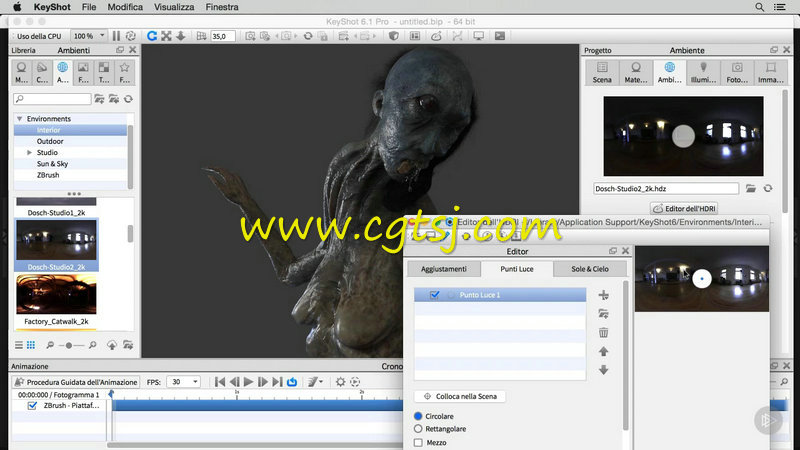Image resolution: width=800 pixels, height=450 pixels.
Task: Play the animation timeline
Action: [248, 382]
